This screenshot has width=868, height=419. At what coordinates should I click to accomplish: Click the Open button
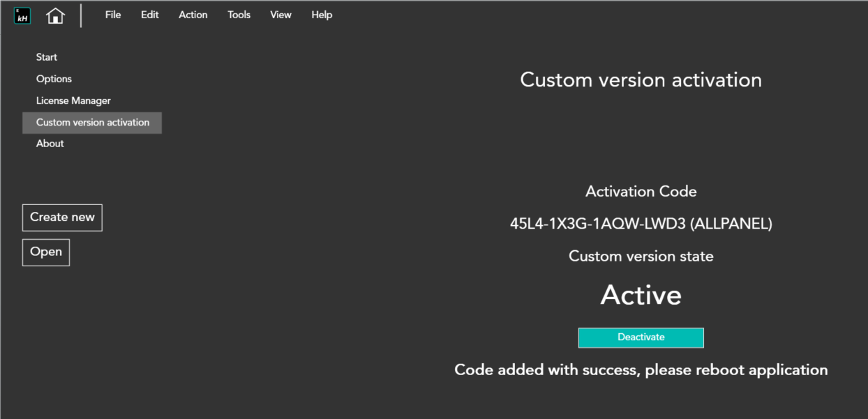pos(46,252)
